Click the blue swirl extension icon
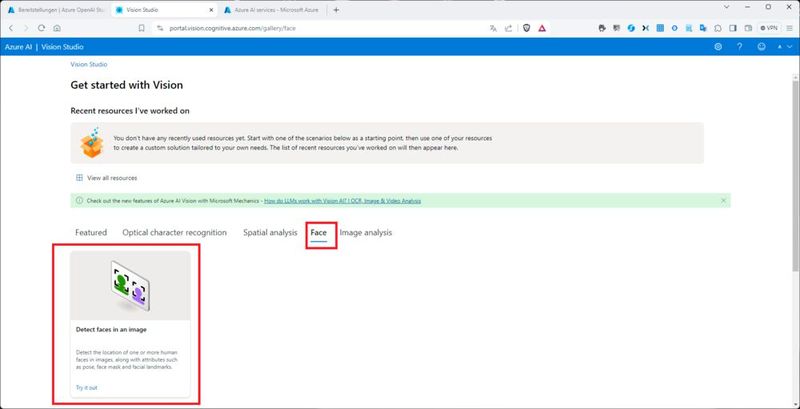 click(631, 28)
